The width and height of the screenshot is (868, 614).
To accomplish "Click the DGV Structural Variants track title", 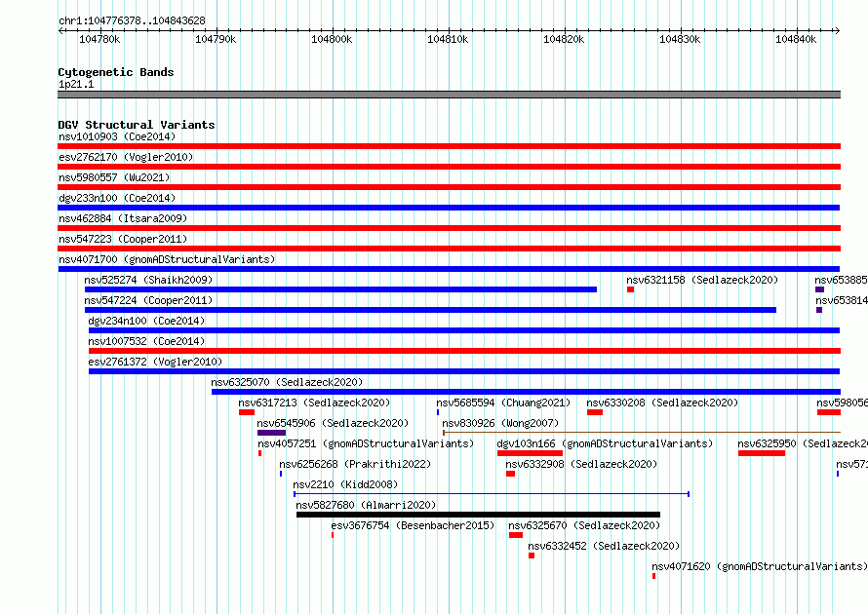I will [x=137, y=125].
